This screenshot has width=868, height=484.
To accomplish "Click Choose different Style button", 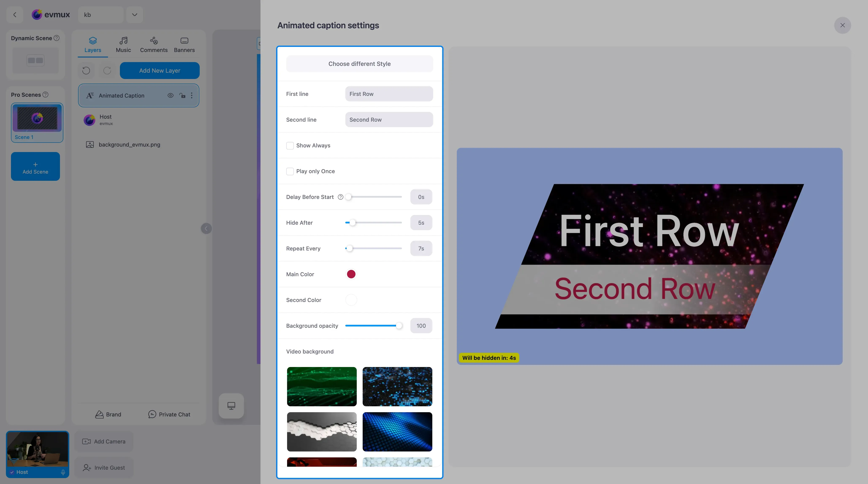I will pos(359,64).
